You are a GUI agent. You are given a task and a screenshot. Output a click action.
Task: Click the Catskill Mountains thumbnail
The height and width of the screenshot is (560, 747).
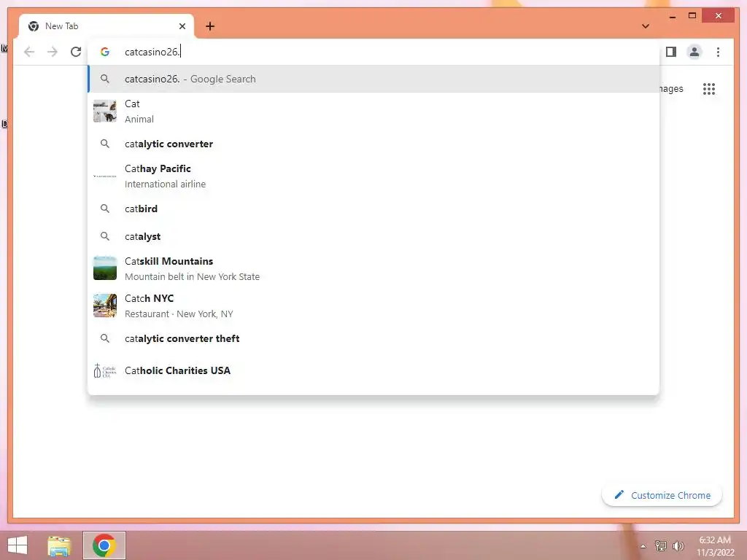[x=105, y=268]
